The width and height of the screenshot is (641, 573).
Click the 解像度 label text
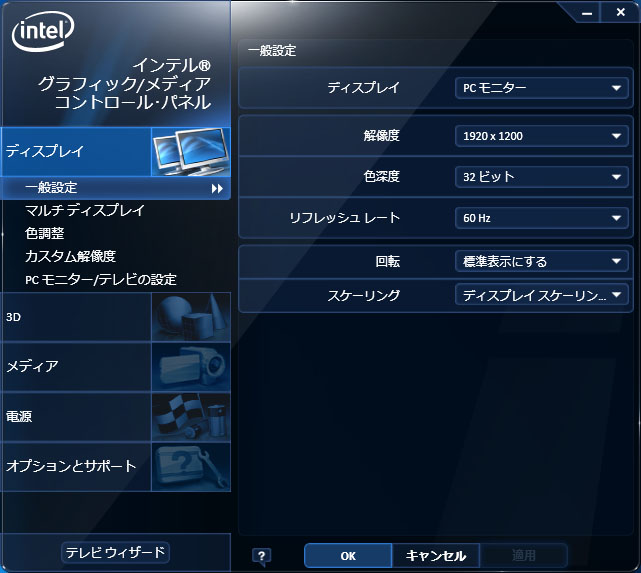(x=381, y=136)
